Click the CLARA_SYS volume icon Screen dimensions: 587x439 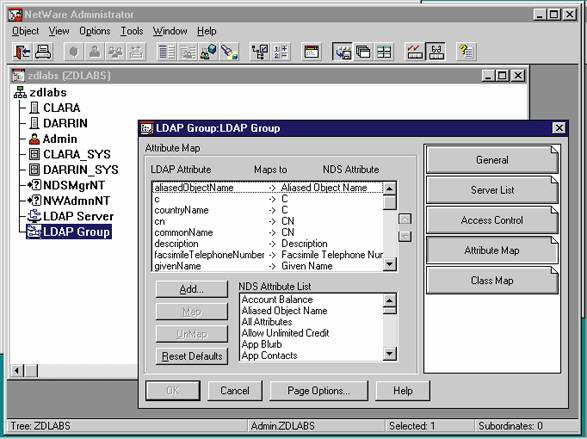tap(34, 154)
